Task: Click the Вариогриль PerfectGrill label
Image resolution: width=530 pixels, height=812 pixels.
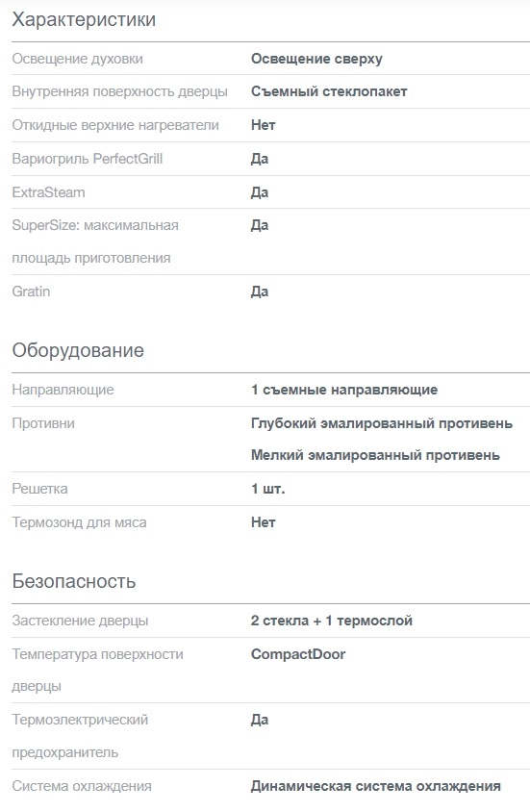Action: point(88,159)
